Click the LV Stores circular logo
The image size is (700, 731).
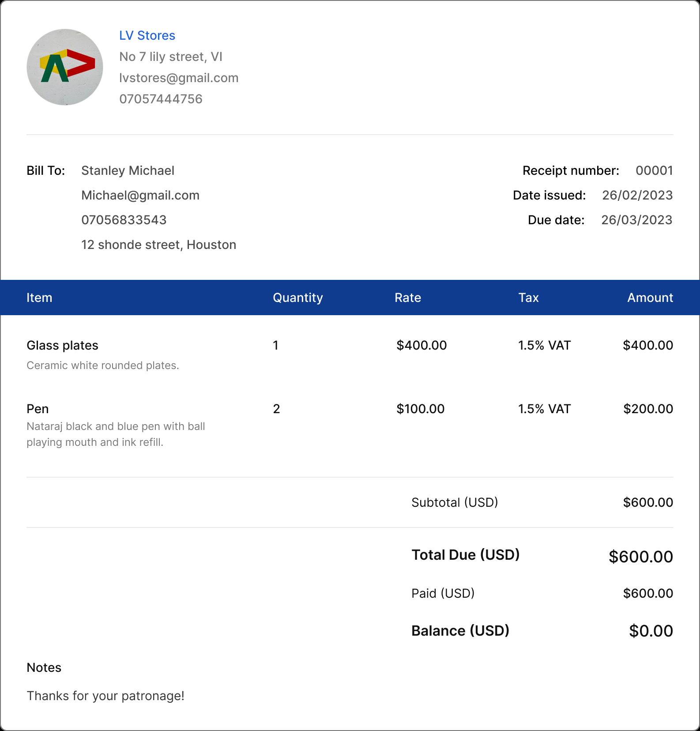[65, 67]
